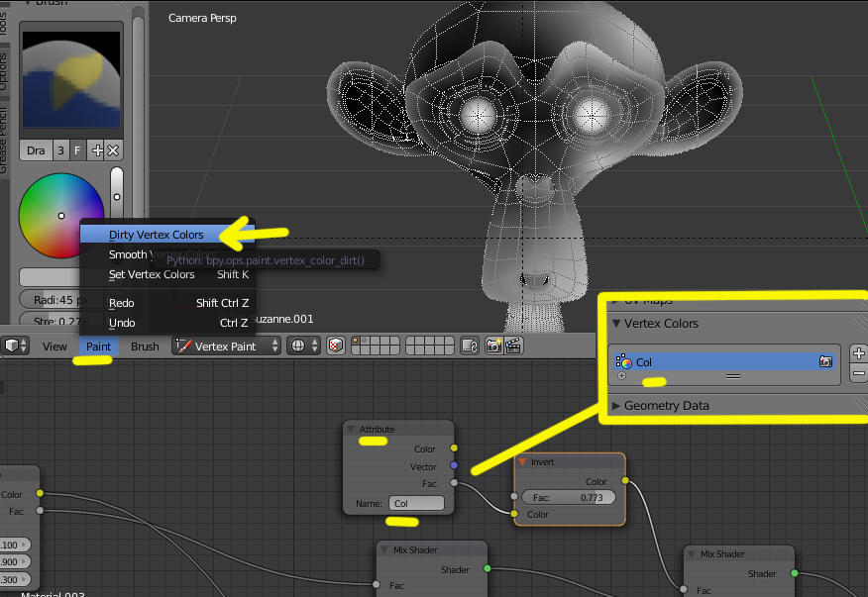This screenshot has height=597, width=868.
Task: Click the .900 value field on leftmost node
Action: [15, 561]
